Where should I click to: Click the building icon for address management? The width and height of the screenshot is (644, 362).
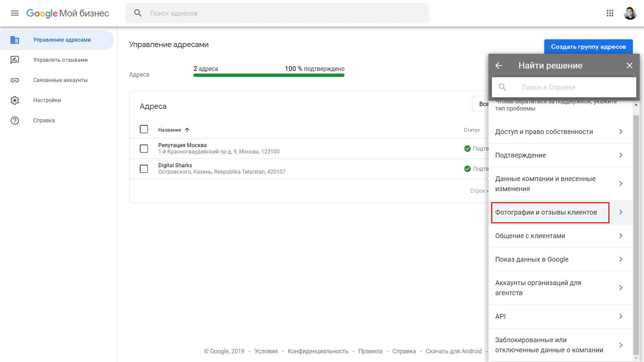pos(15,40)
